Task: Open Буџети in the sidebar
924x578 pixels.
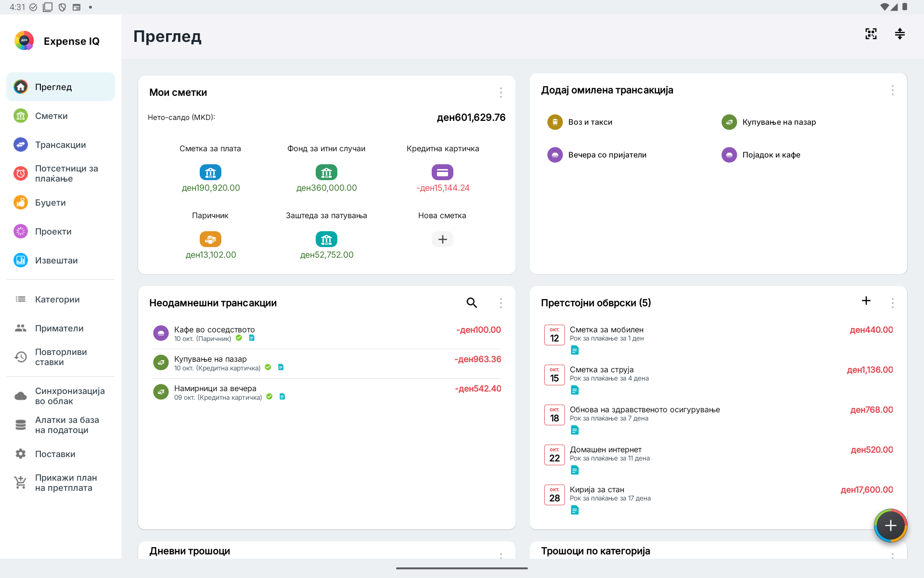Action: (61, 202)
